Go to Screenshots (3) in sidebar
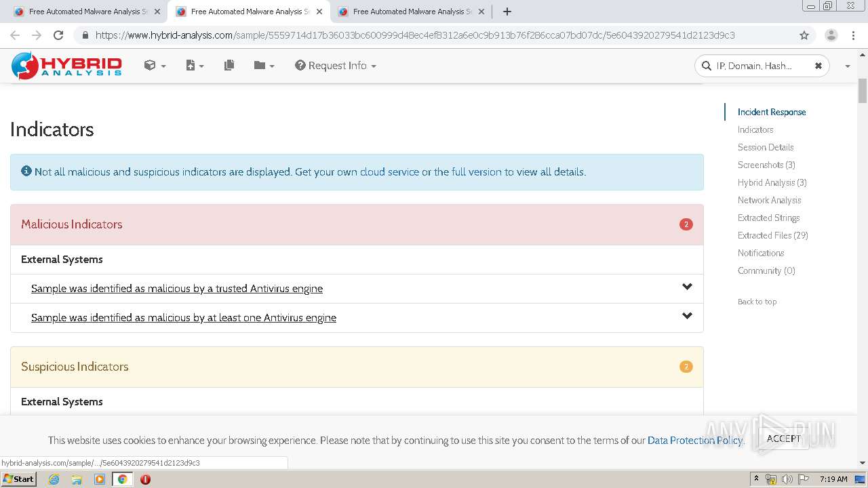The width and height of the screenshot is (868, 488). (766, 165)
